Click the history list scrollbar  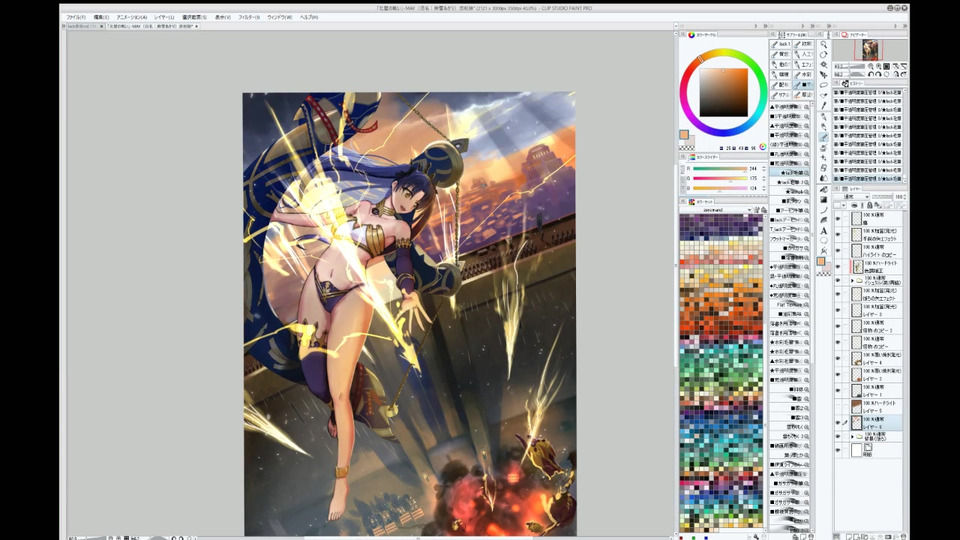coord(905,135)
